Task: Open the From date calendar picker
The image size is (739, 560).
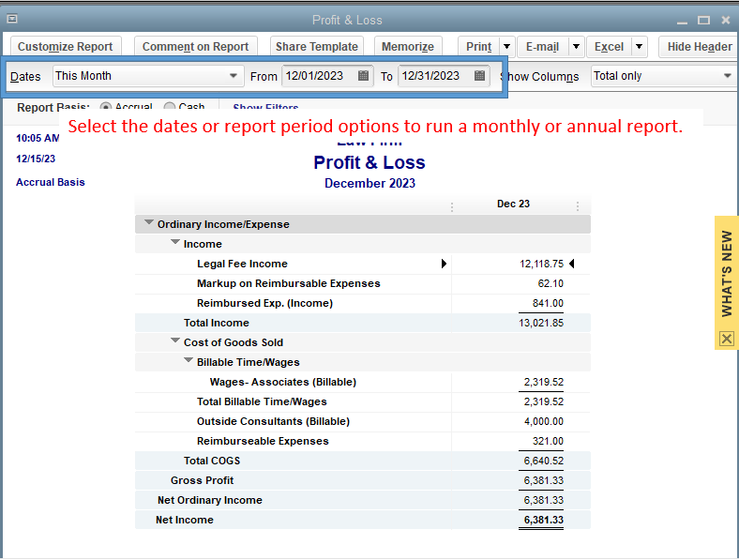Action: coord(363,76)
